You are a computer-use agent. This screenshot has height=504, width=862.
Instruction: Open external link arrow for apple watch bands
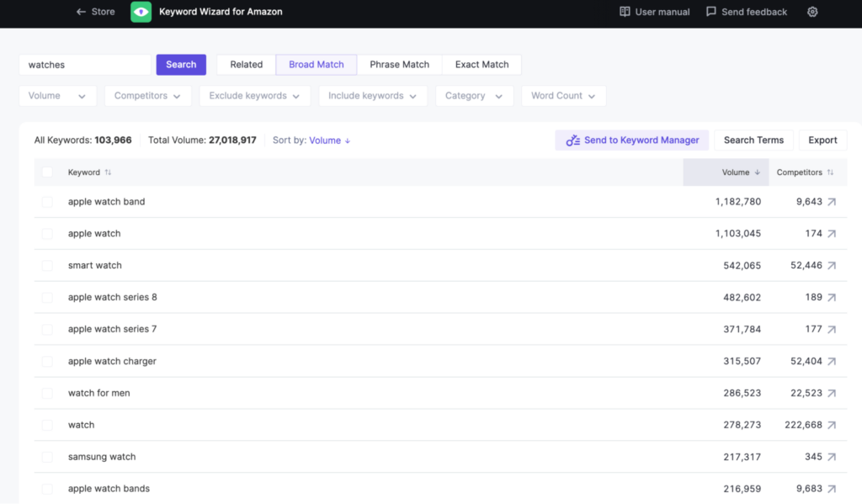[832, 489]
